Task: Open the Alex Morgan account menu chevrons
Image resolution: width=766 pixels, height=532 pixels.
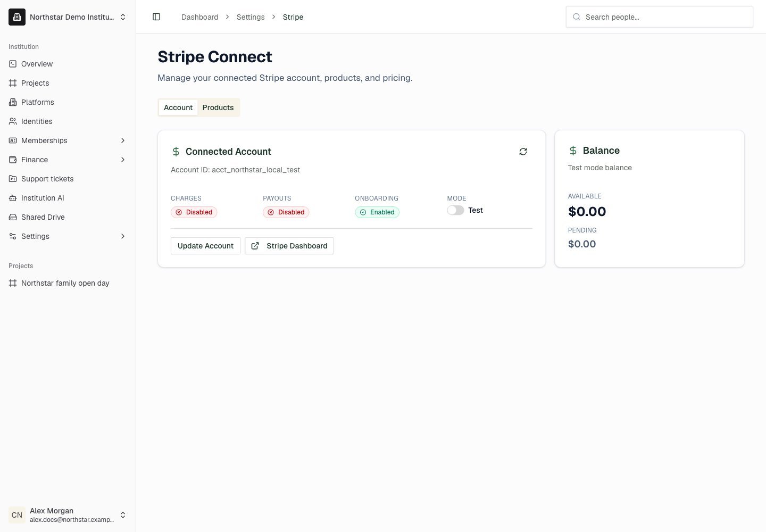Action: [123, 515]
